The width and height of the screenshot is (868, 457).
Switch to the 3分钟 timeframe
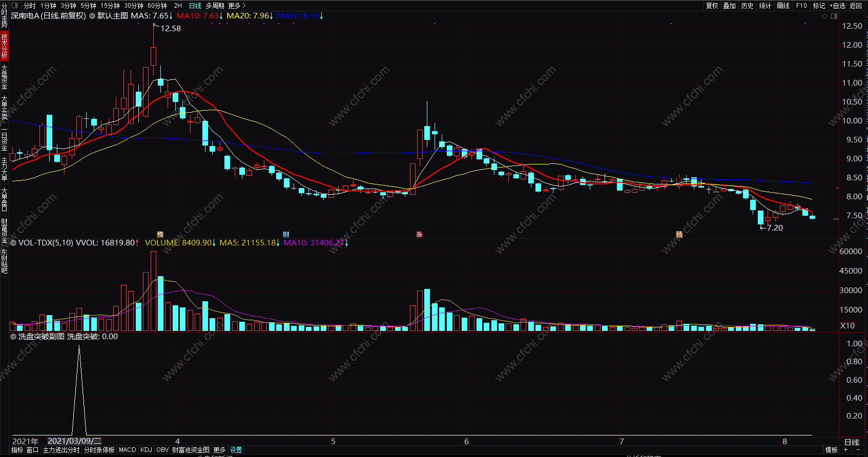click(68, 6)
